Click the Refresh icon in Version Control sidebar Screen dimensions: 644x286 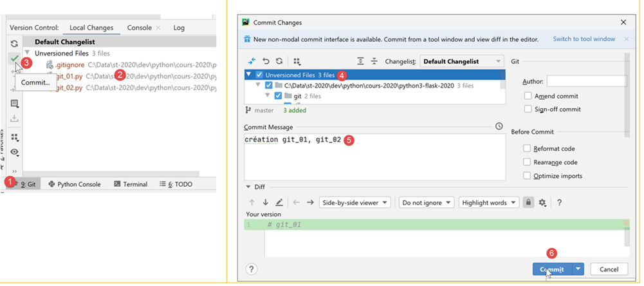[x=14, y=43]
